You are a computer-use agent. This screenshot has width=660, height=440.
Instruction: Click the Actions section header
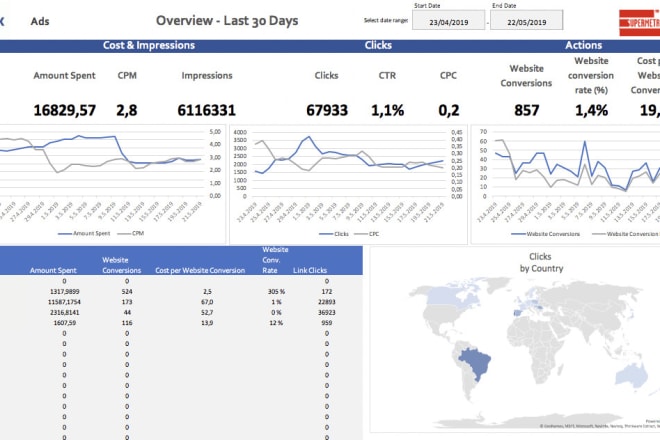click(583, 45)
